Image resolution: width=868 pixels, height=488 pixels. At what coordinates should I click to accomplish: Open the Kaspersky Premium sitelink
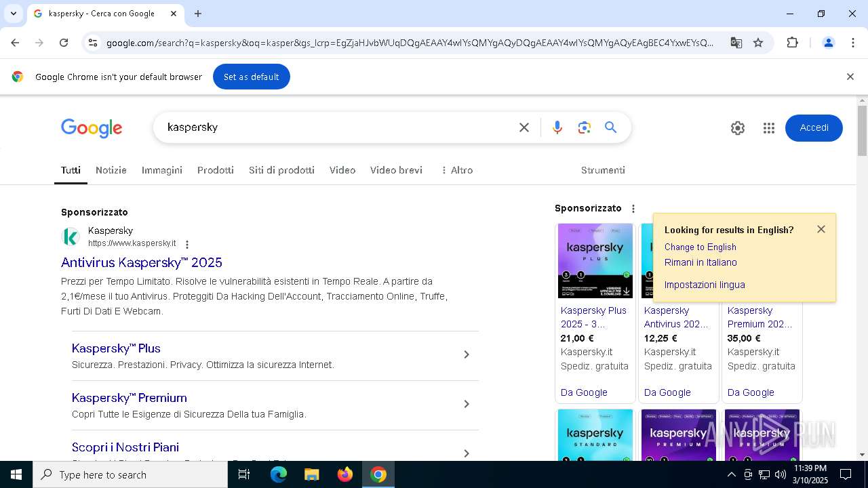pos(130,398)
